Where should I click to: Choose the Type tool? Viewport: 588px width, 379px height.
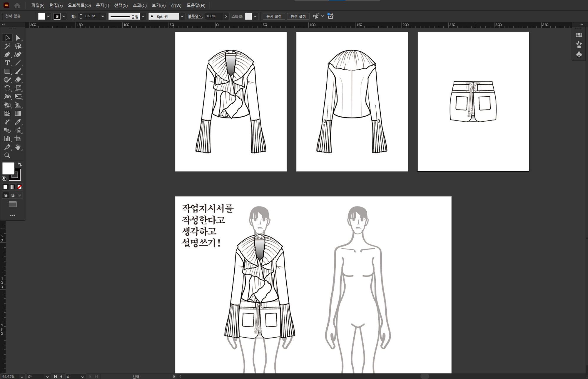click(x=7, y=63)
